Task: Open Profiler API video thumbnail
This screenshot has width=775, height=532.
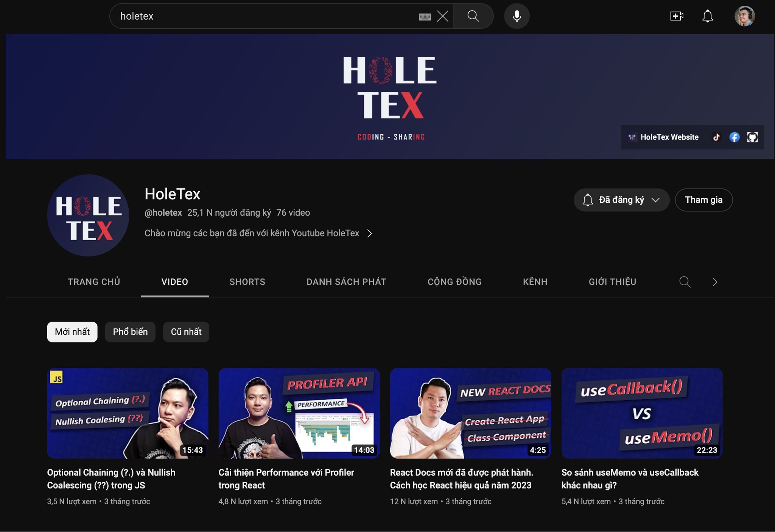Action: coord(299,413)
